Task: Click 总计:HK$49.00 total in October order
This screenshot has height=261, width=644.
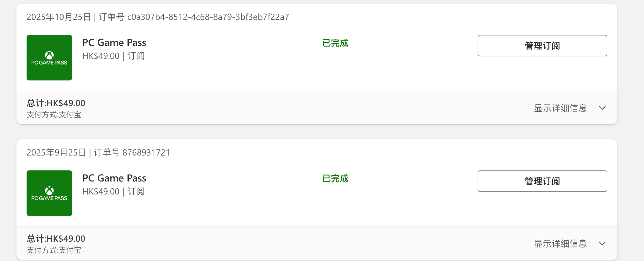Action: pos(56,103)
